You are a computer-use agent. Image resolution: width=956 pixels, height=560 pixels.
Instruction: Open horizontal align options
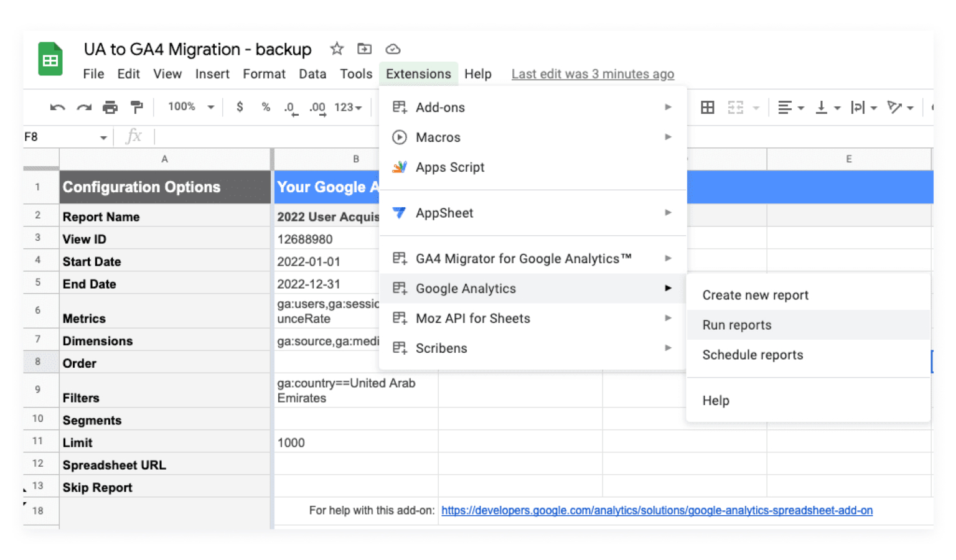[x=790, y=107]
